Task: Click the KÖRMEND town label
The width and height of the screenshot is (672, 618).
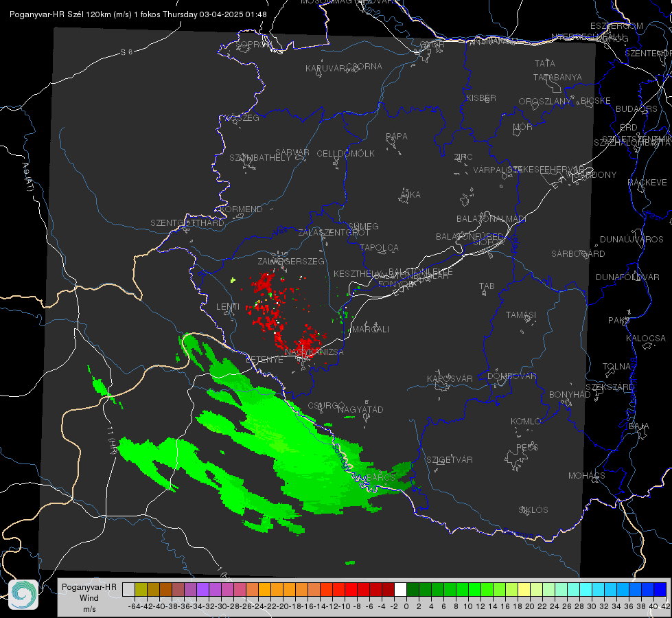Action: [x=240, y=209]
